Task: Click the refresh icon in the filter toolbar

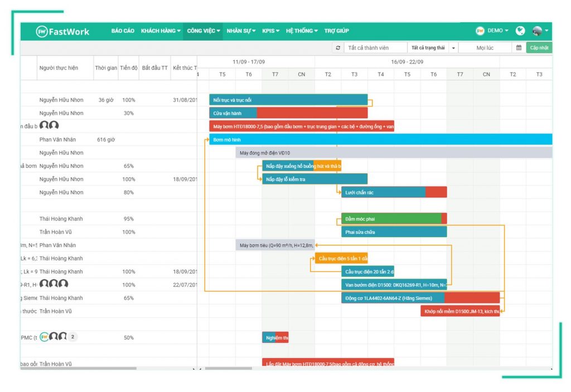Action: pyautogui.click(x=339, y=47)
